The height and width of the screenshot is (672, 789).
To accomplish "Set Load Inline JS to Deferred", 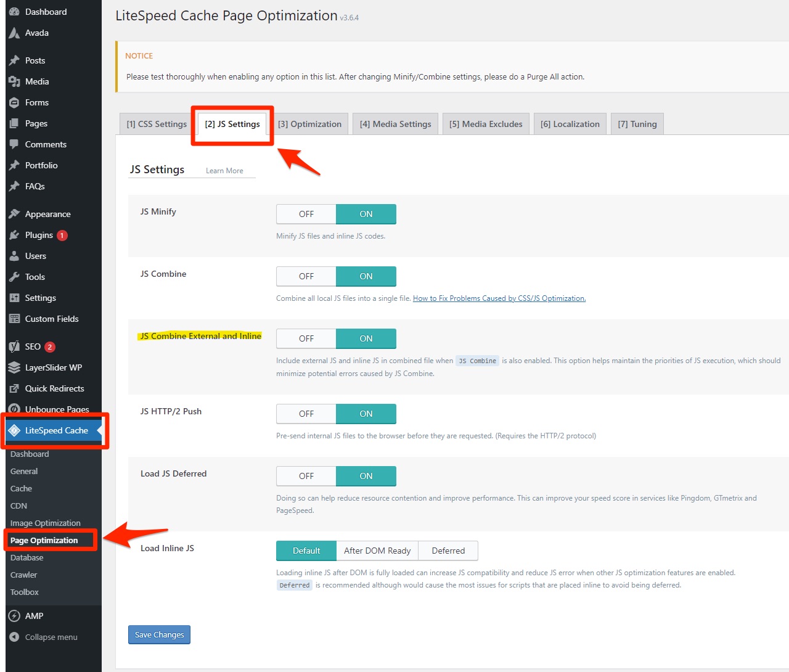I will click(448, 551).
